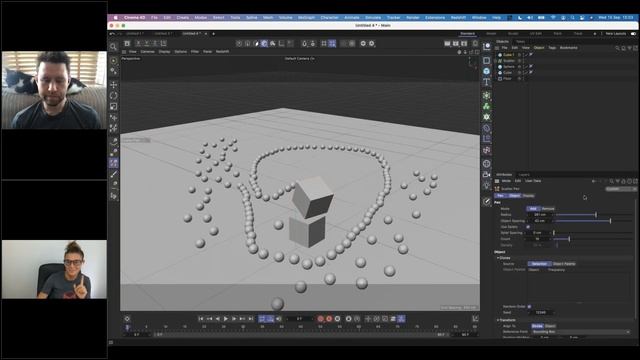Go to start of animation
The width and height of the screenshot is (640, 360).
point(201,319)
